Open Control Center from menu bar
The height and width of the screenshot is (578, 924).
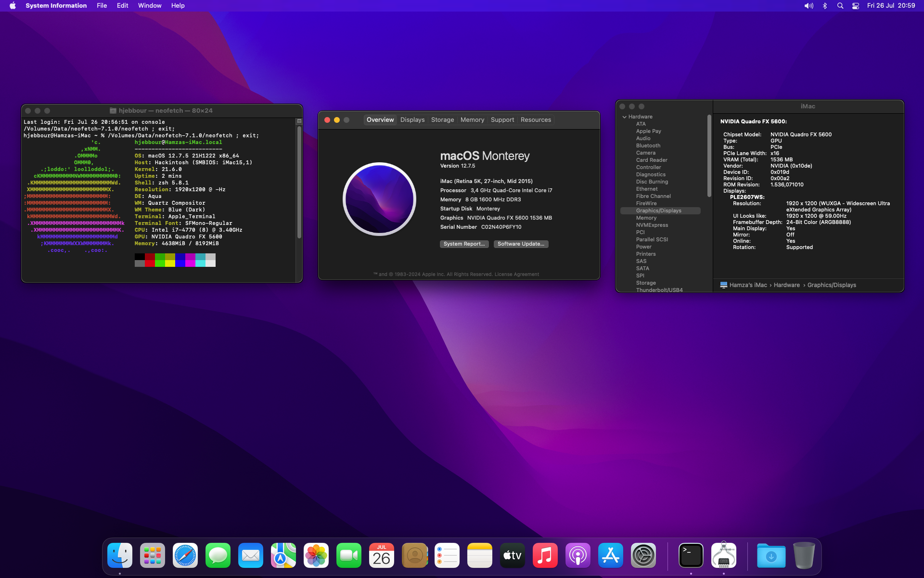tap(856, 6)
